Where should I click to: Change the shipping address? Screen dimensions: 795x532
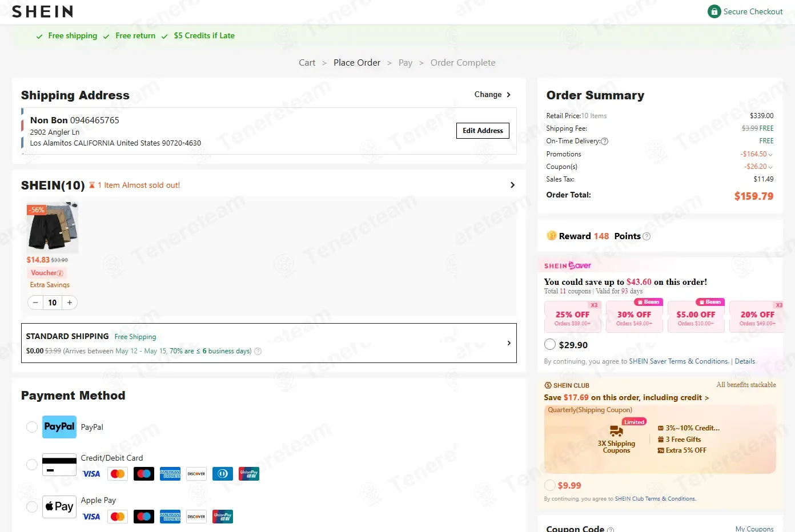tap(492, 95)
